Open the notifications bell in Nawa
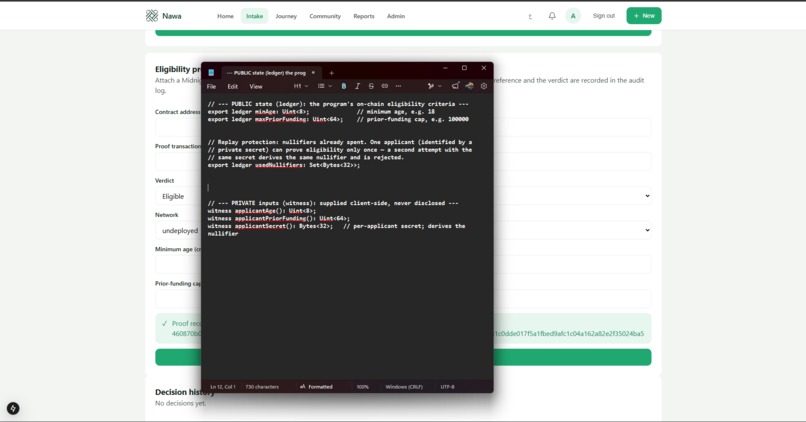Screen dimensions: 806x422 tap(552, 16)
